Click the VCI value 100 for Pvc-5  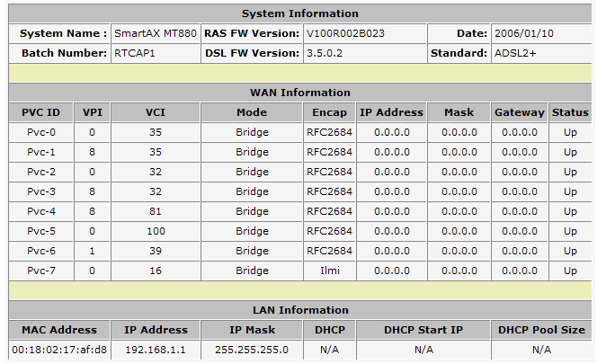[x=156, y=232]
